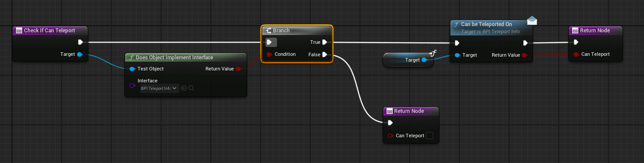The image size is (644, 163).
Task: Click Branch node exec input pin
Action: [x=269, y=43]
